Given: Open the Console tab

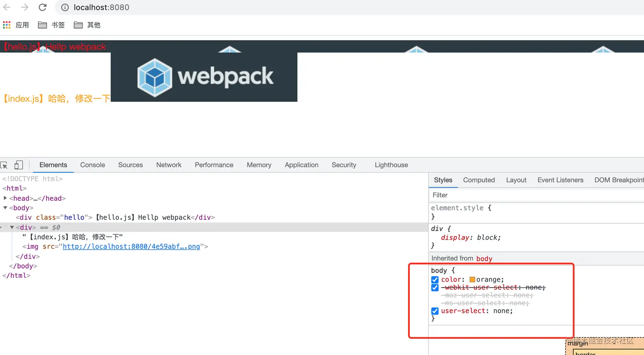Looking at the screenshot, I should (x=92, y=165).
